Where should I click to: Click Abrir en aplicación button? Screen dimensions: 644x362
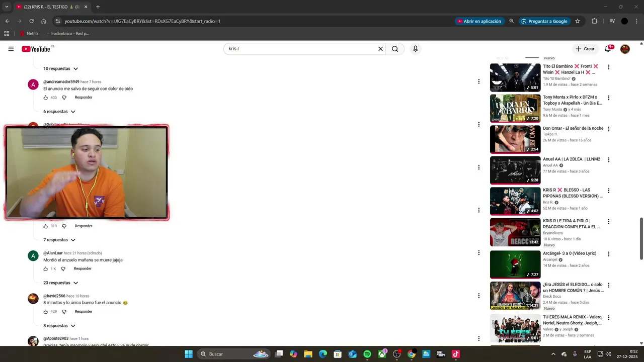click(478, 21)
